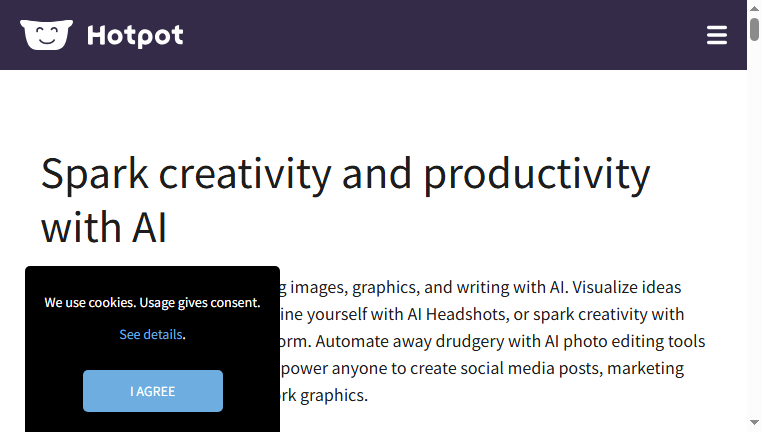Accept cookies with the I AGREE button
The width and height of the screenshot is (762, 432).
tap(153, 391)
